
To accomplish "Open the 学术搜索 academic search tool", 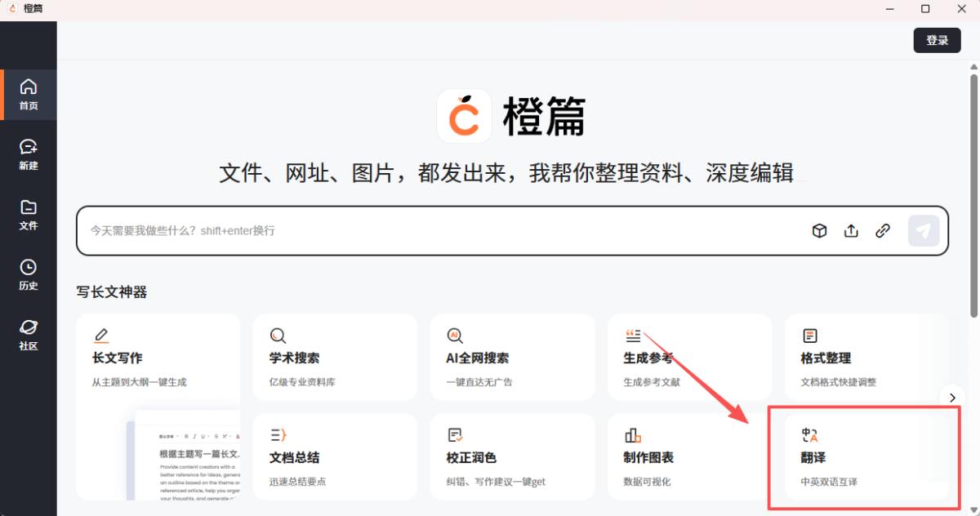I will [335, 358].
